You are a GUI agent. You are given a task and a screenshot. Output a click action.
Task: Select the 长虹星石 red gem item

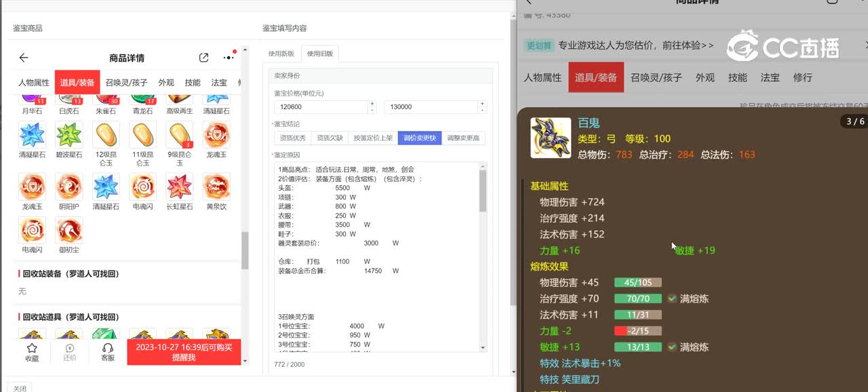(x=179, y=187)
